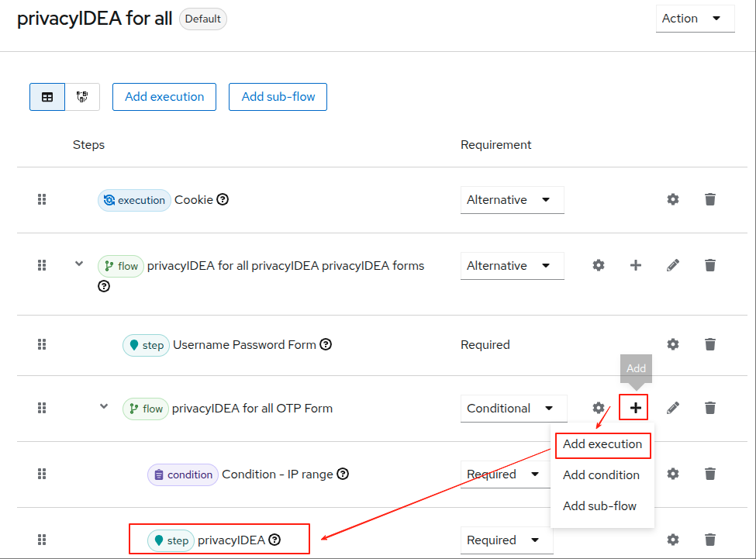
Task: Open the Action dropdown
Action: (x=695, y=19)
